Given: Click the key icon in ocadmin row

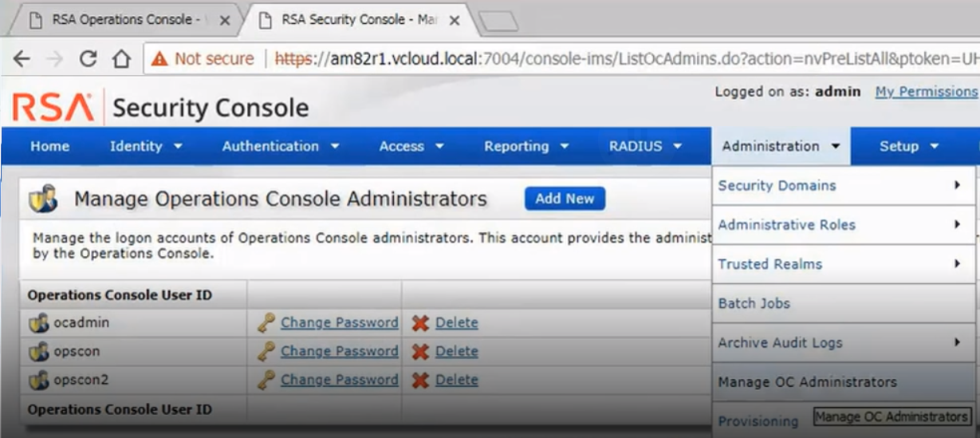Looking at the screenshot, I should coord(266,323).
